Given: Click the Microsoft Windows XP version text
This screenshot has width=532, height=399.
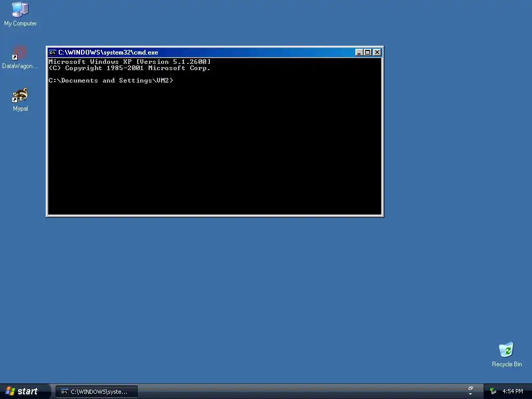Looking at the screenshot, I should [129, 61].
